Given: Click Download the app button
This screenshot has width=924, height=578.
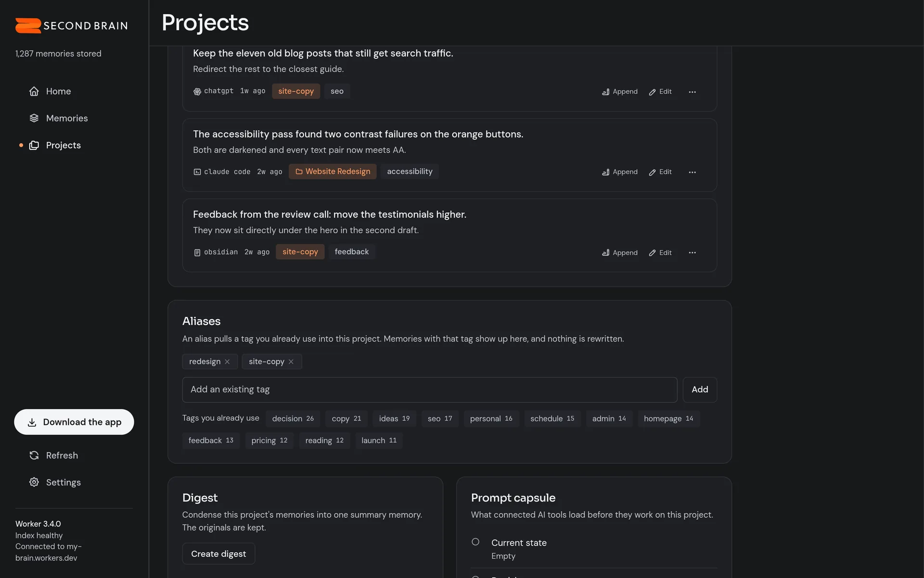Looking at the screenshot, I should click(x=74, y=422).
